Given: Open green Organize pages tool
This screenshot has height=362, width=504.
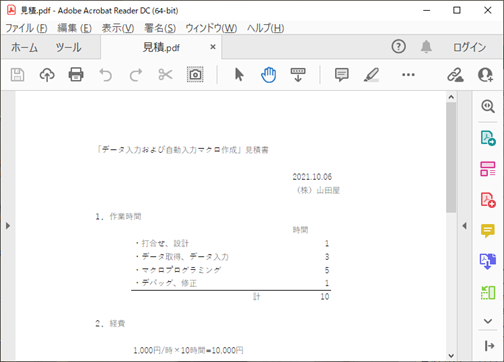Looking at the screenshot, I should pyautogui.click(x=488, y=292).
